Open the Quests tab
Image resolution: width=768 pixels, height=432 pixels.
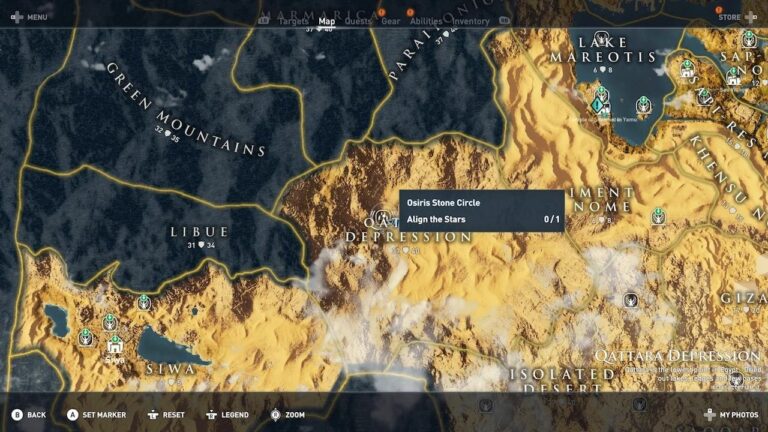(358, 21)
